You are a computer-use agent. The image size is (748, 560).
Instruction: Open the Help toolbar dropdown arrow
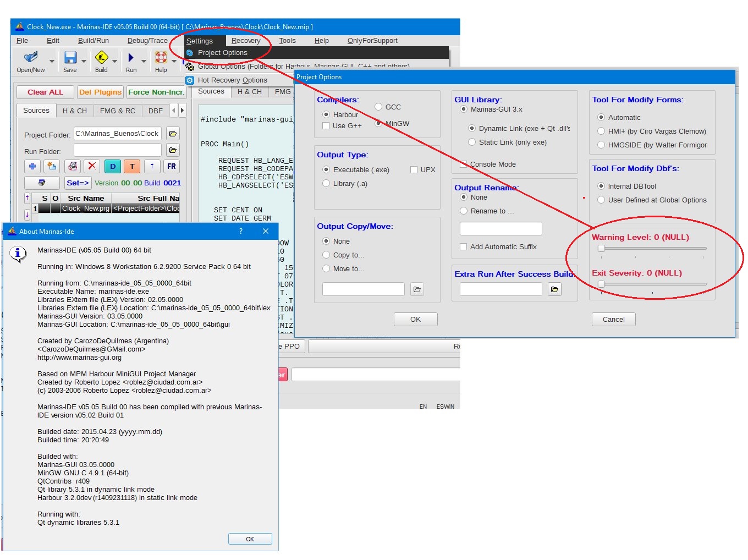pyautogui.click(x=174, y=62)
